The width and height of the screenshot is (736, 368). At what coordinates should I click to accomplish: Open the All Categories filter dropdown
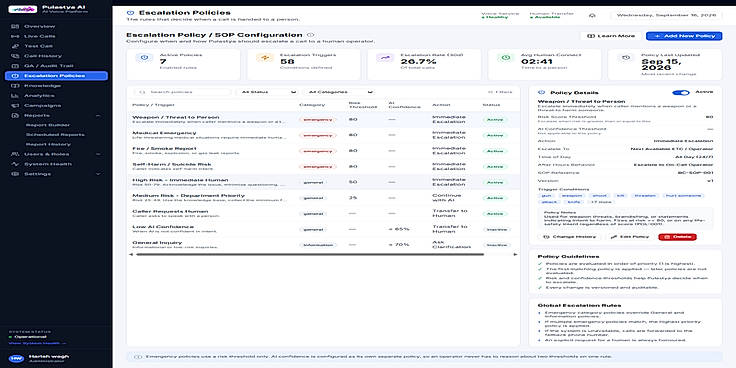(x=339, y=92)
